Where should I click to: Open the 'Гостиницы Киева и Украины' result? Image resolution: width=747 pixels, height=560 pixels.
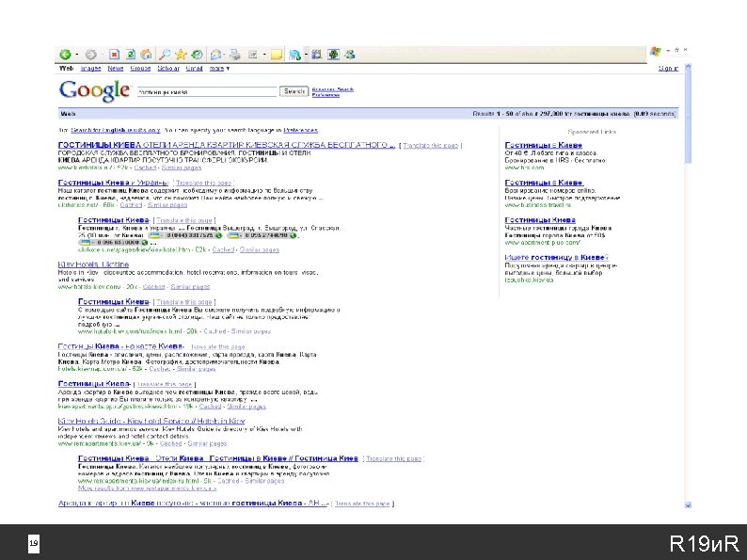(113, 183)
